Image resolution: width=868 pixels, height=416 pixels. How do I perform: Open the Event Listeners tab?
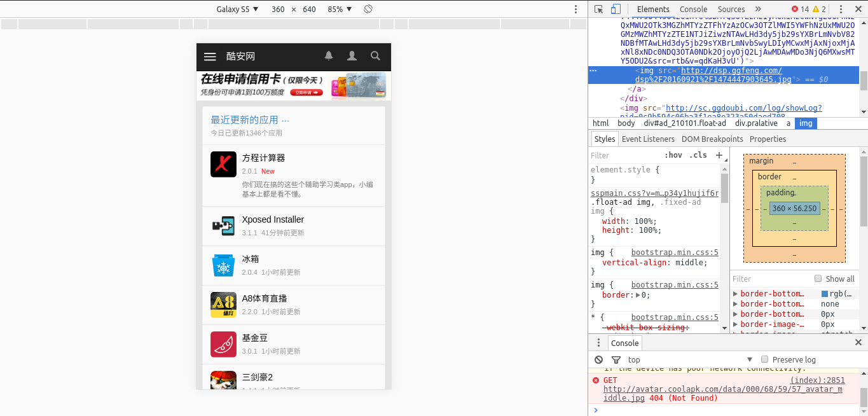pos(648,139)
